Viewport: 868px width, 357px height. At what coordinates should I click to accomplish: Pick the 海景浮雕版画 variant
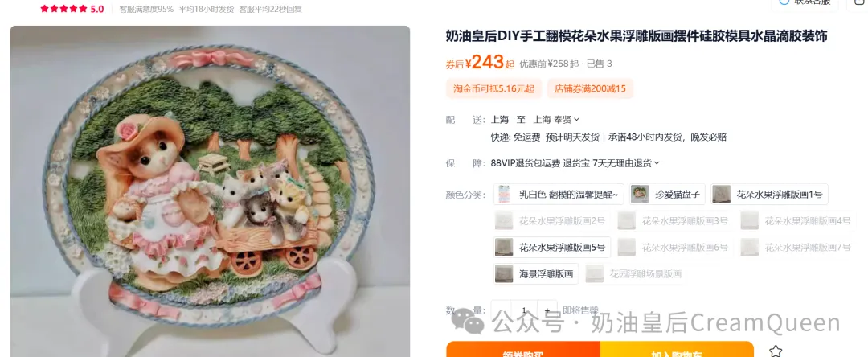point(536,273)
